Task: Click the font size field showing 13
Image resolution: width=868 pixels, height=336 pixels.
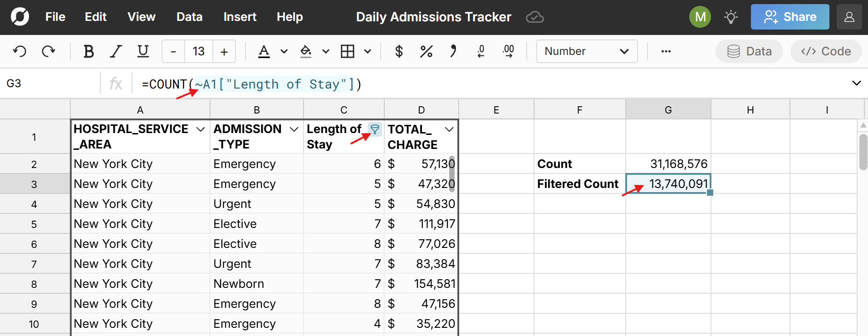Action: pos(199,51)
